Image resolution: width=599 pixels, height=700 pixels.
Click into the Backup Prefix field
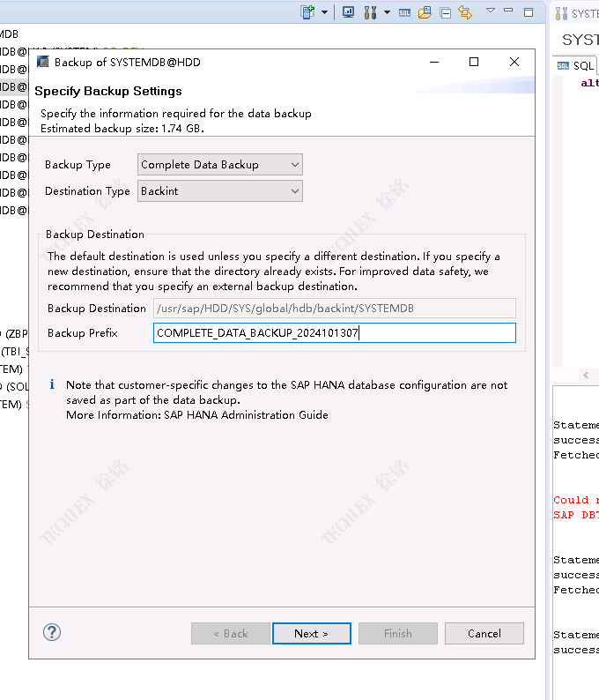tap(334, 333)
